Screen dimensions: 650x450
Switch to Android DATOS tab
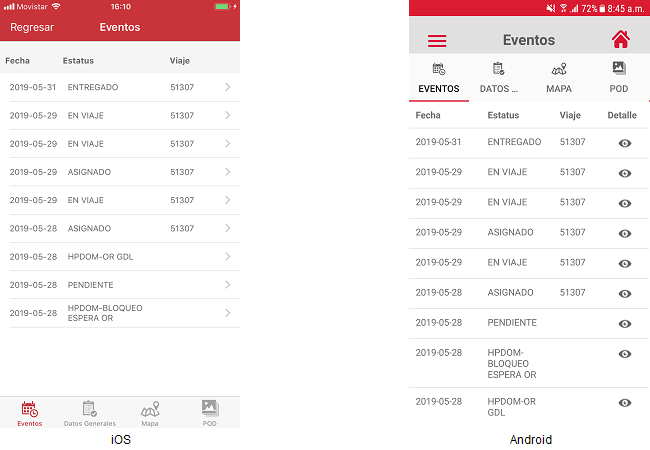(x=499, y=78)
